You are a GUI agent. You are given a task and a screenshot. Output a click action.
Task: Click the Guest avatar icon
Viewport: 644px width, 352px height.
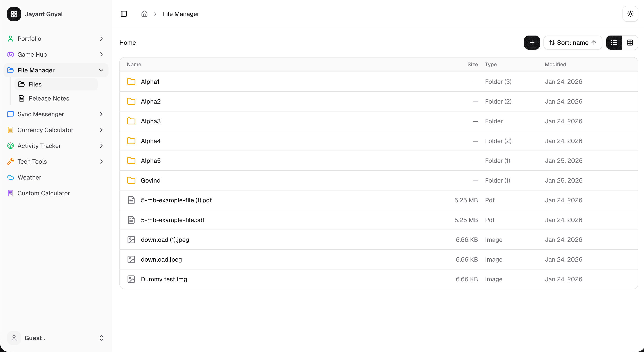[x=14, y=338]
